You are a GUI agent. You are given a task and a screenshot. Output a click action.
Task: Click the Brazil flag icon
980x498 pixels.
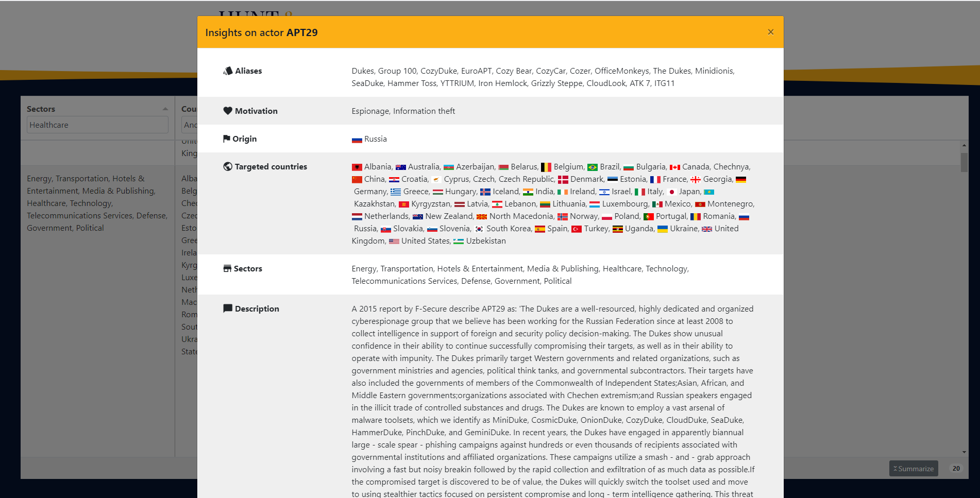pos(593,167)
